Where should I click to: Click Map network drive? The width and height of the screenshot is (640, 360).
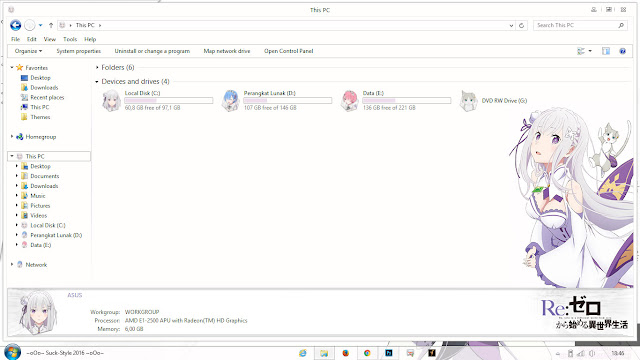(227, 51)
